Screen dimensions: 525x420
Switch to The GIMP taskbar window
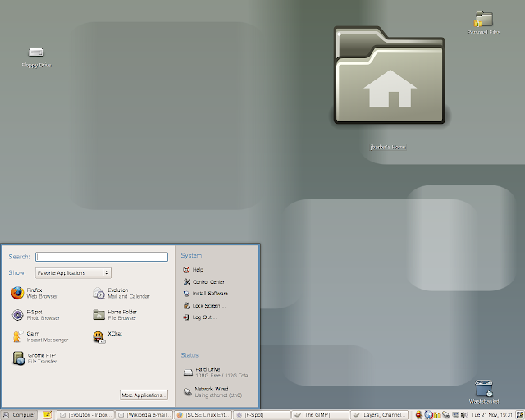point(321,415)
